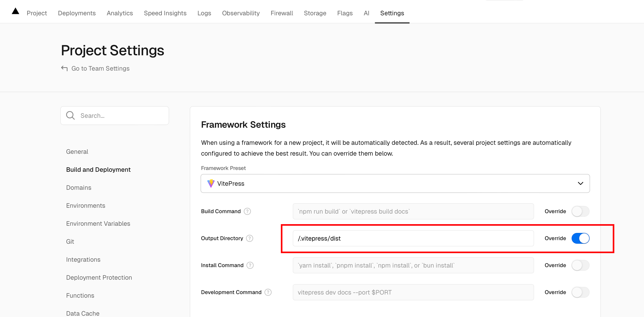Open Environment Variables in sidebar

[x=98, y=223]
